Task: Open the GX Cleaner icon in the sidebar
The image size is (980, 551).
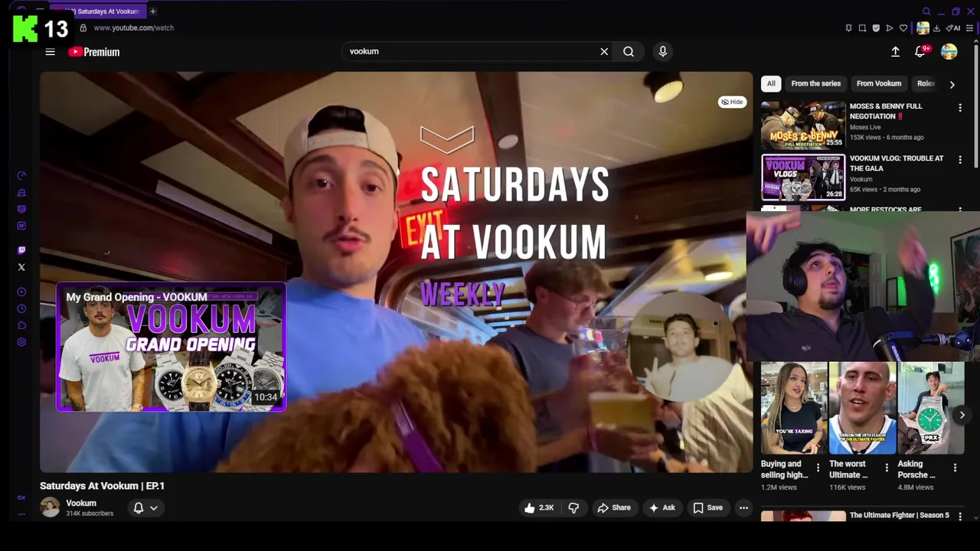Action: 21,193
